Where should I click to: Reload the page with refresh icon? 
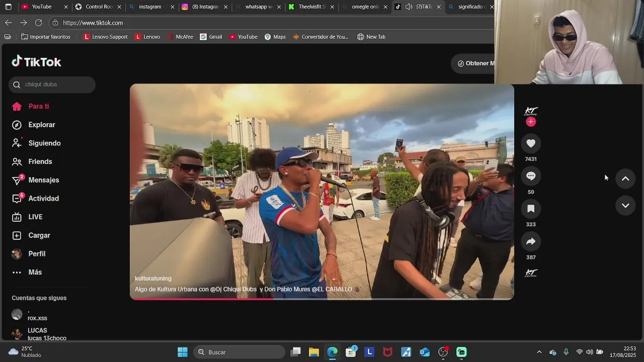tap(38, 23)
